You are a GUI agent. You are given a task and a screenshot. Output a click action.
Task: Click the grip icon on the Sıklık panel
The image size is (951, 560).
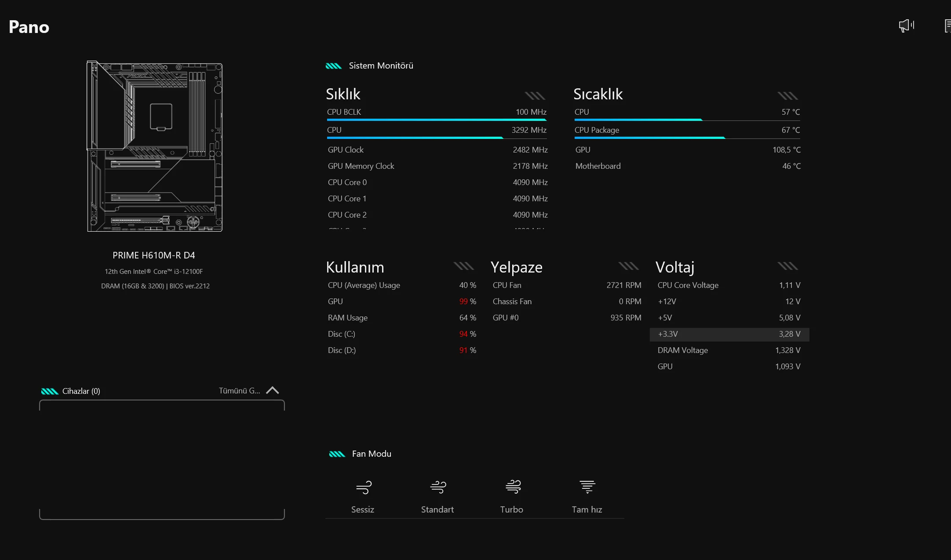pos(534,95)
